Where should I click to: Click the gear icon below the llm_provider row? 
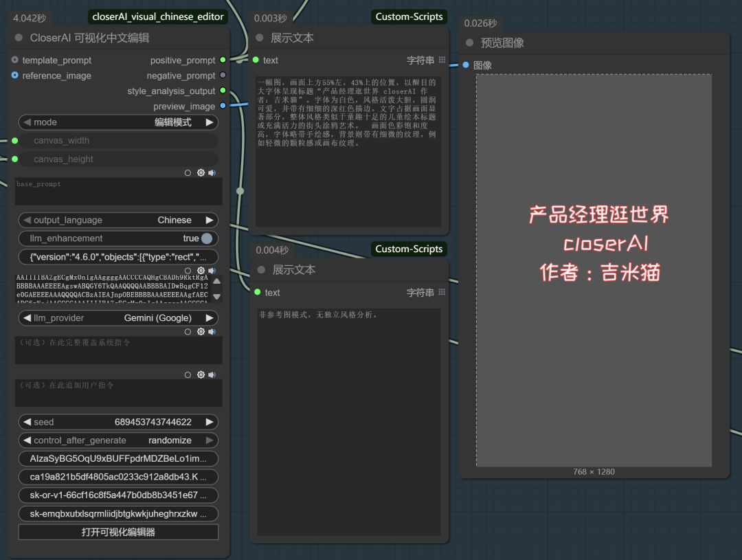tap(201, 331)
